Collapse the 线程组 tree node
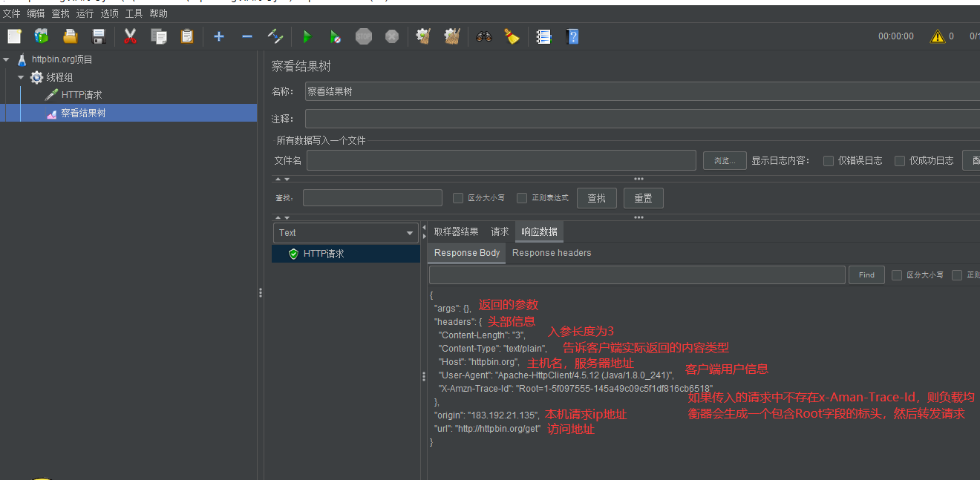Viewport: 980px width, 480px height. click(21, 77)
